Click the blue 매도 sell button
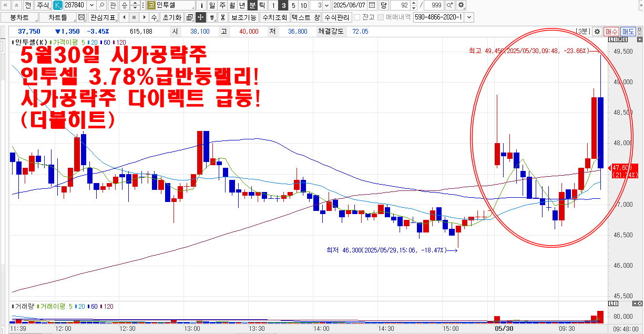The width and height of the screenshot is (644, 334). (628, 32)
